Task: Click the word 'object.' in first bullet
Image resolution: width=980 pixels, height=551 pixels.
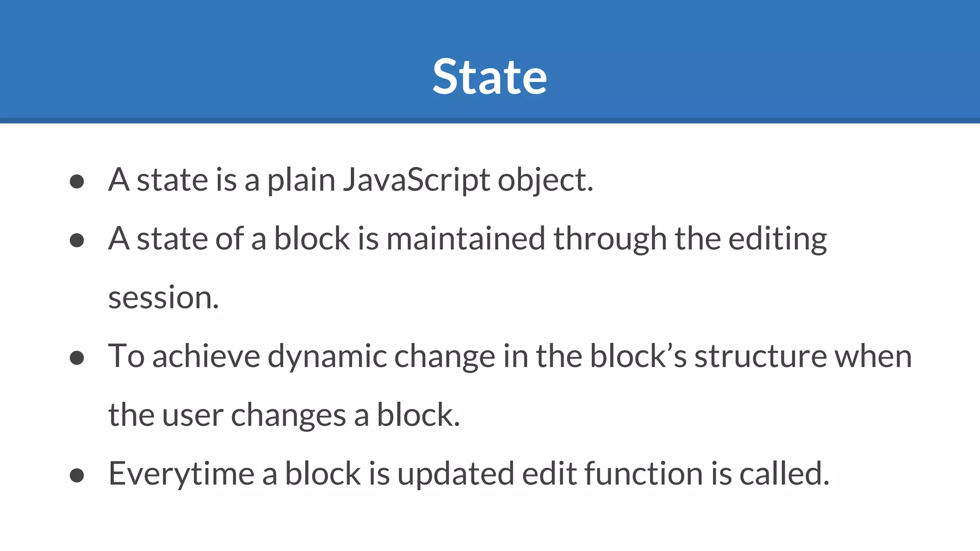Action: pyautogui.click(x=546, y=181)
